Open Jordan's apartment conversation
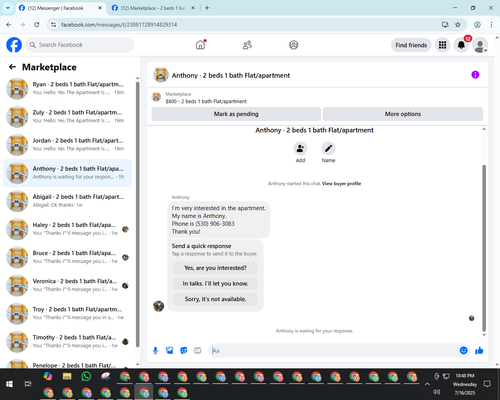Viewport: 500px width, 400px height. (x=67, y=145)
